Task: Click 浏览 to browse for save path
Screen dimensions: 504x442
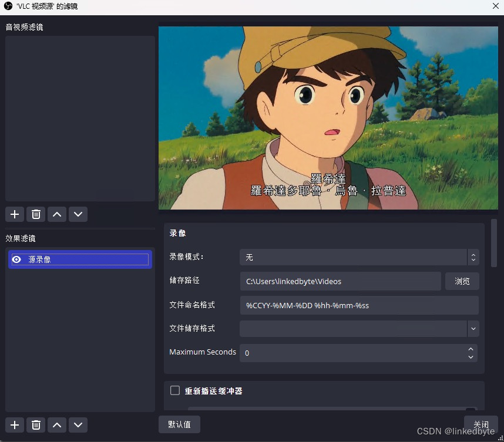Action: [462, 281]
